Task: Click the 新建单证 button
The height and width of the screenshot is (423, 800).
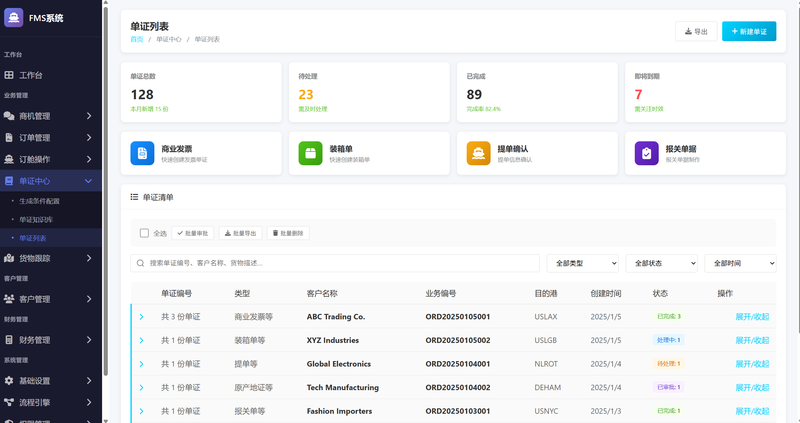Action: [748, 32]
